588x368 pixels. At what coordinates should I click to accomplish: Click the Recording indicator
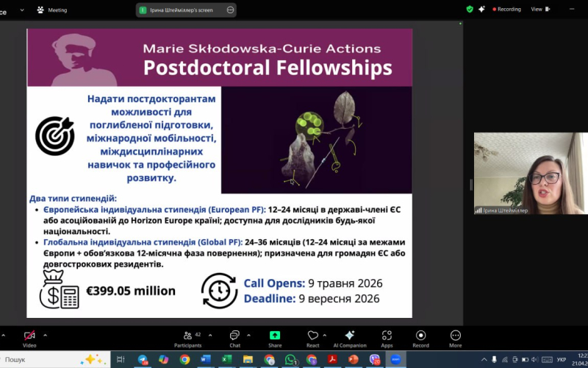click(506, 10)
